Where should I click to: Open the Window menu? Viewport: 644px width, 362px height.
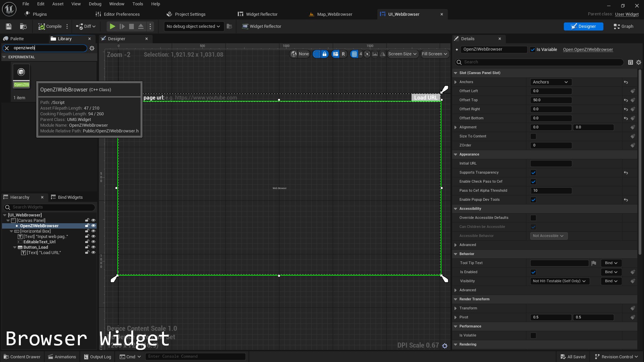pos(117,4)
